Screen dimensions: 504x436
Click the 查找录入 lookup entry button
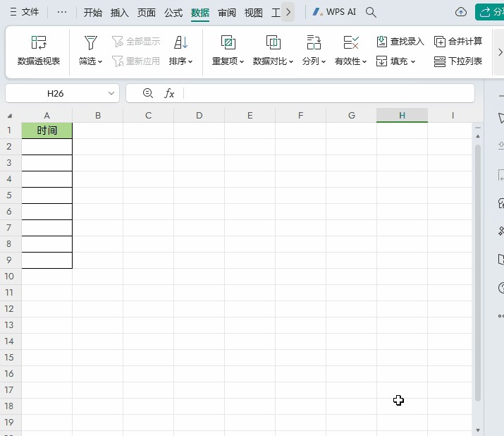(x=400, y=42)
